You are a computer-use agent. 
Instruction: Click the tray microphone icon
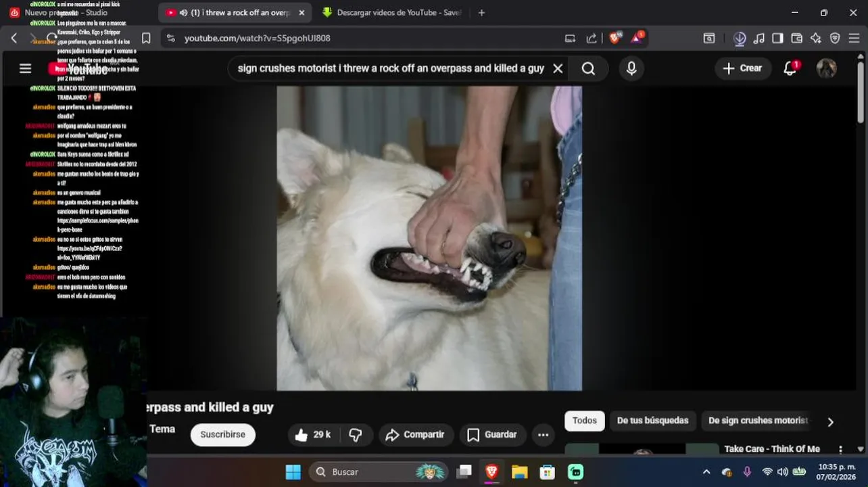747,472
